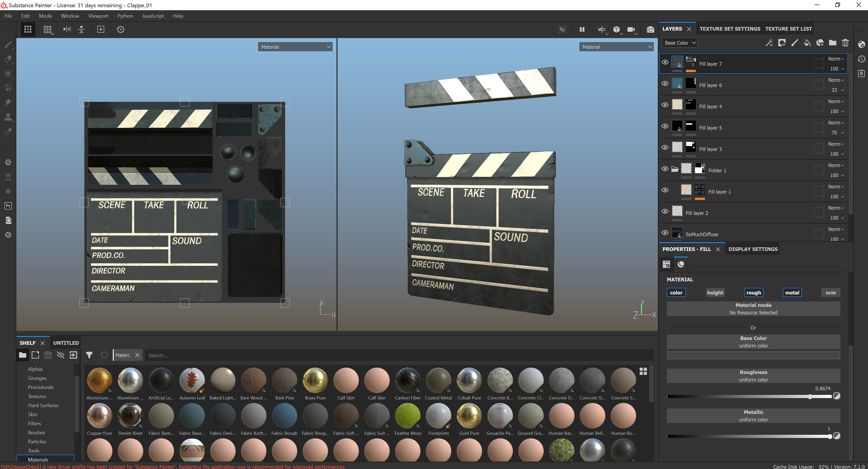This screenshot has width=868, height=469.
Task: Take a viewport screenshot with the camera icon
Action: 650,29
